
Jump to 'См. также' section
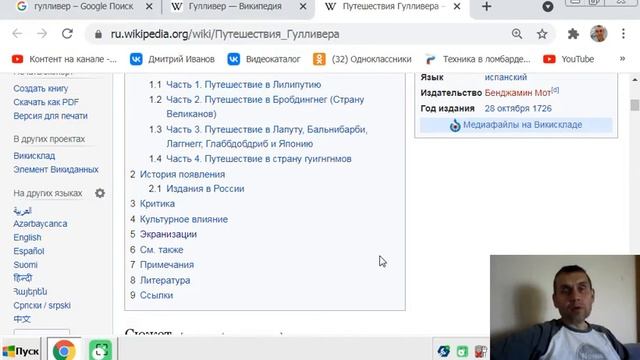click(x=162, y=250)
